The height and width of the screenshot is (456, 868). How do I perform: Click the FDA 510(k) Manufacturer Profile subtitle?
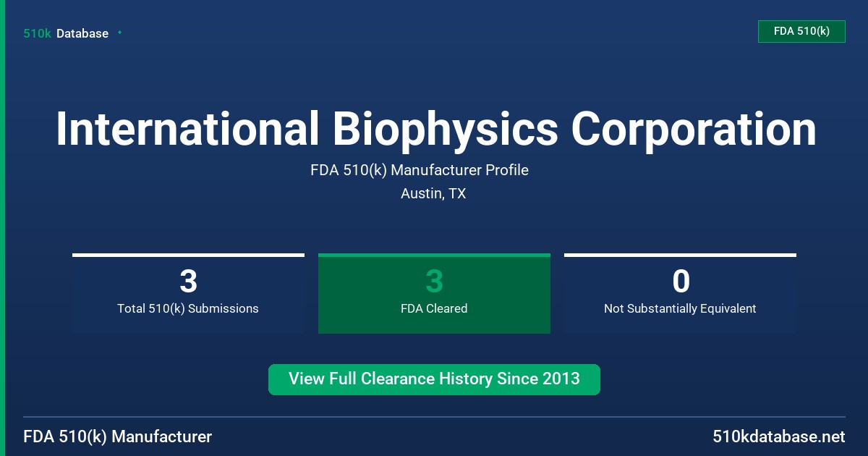pyautogui.click(x=420, y=170)
